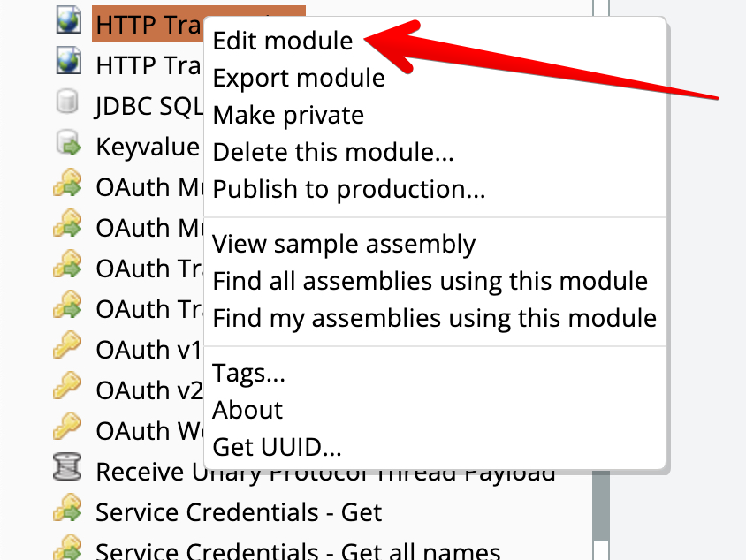Click the OAuth v1 key icon

68,347
